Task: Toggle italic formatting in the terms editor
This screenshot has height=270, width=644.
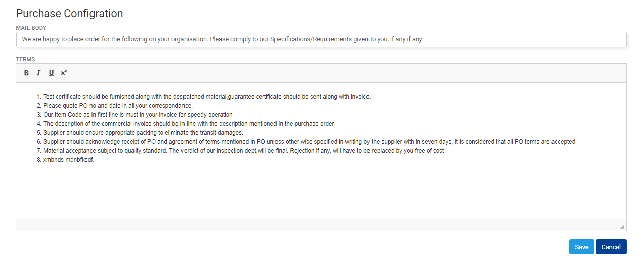Action: tap(38, 73)
